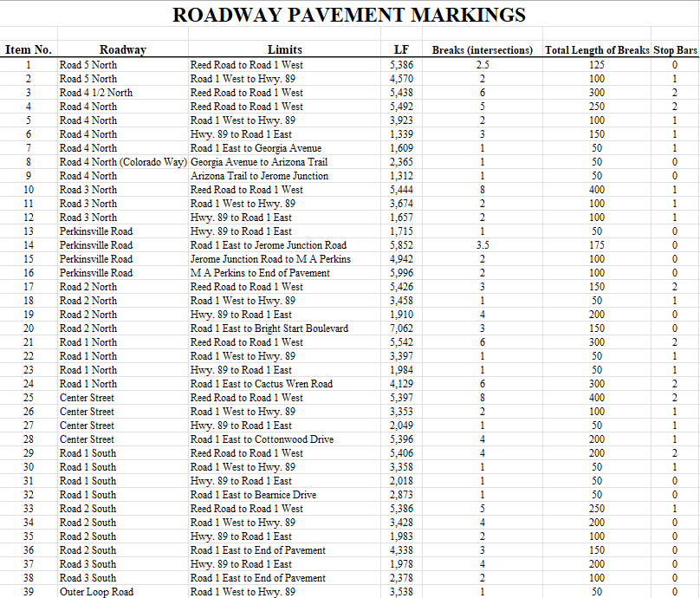Click the 'Stop Bars' column header

675,50
